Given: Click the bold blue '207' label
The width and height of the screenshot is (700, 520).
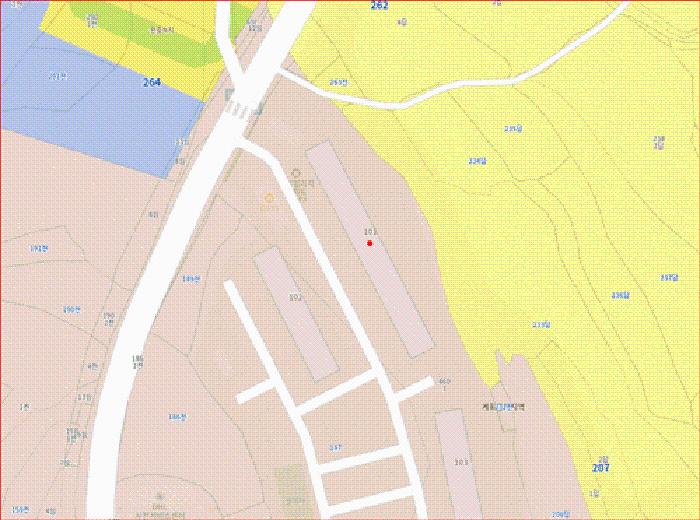Looking at the screenshot, I should [600, 468].
